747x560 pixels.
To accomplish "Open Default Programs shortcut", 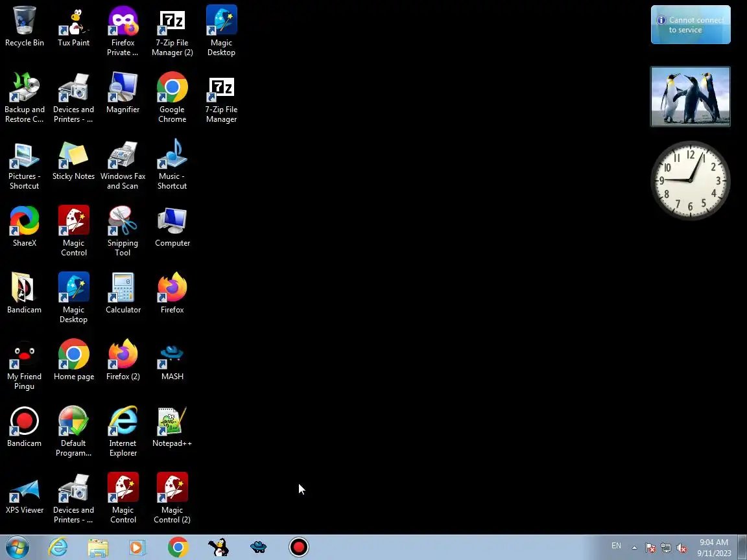I will point(73,432).
